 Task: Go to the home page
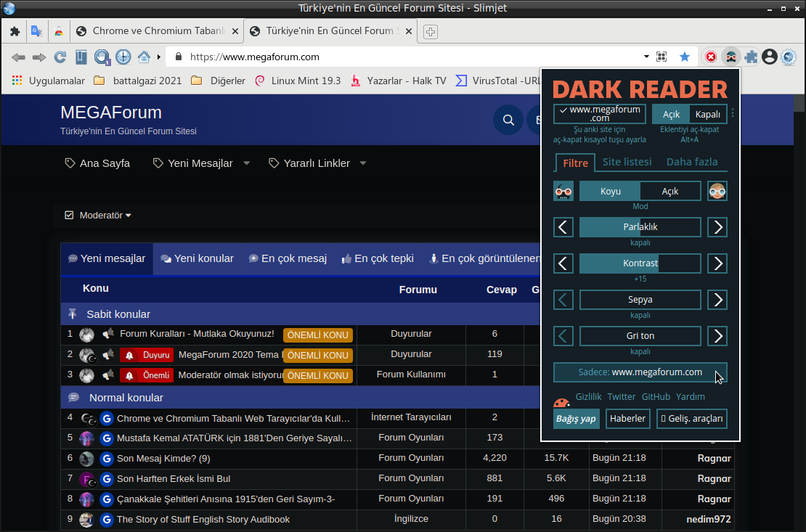(144, 57)
